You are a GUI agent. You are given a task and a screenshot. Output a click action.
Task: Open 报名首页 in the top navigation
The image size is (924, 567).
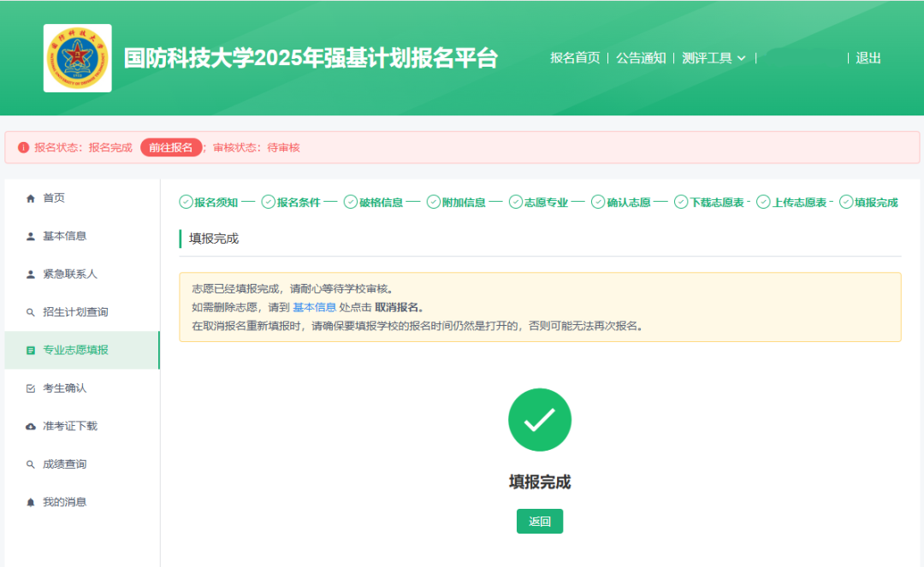575,57
